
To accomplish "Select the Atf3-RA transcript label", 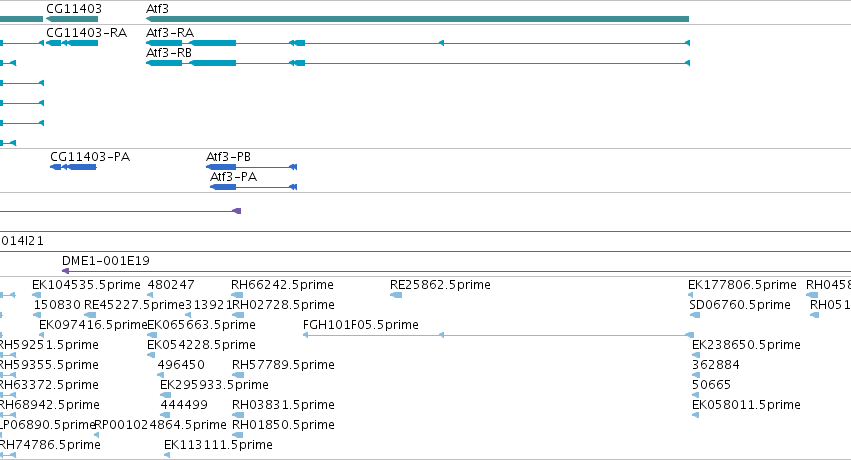I will click(170, 33).
